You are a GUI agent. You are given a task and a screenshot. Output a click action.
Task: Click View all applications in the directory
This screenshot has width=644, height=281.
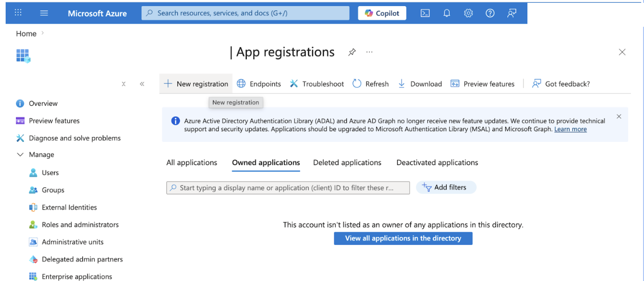403,238
